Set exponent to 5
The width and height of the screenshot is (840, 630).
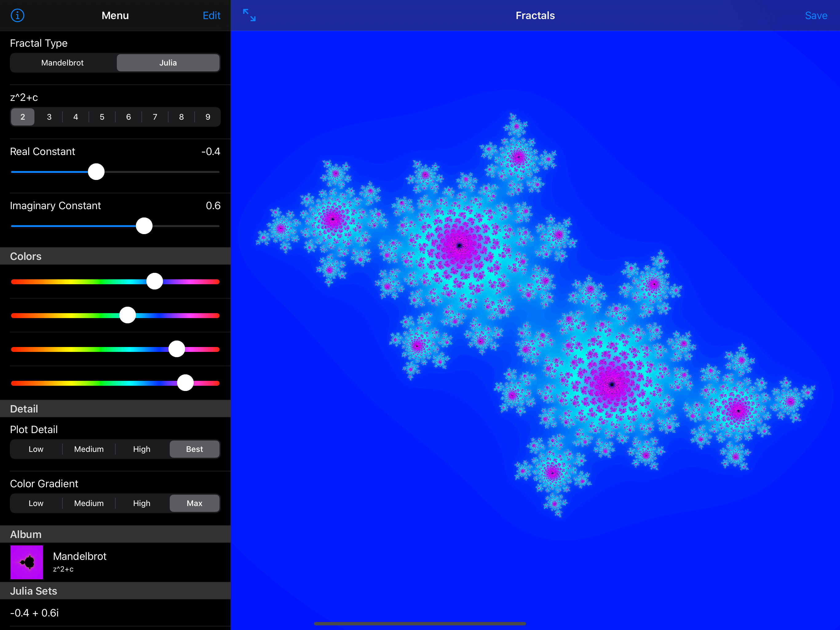(x=102, y=117)
